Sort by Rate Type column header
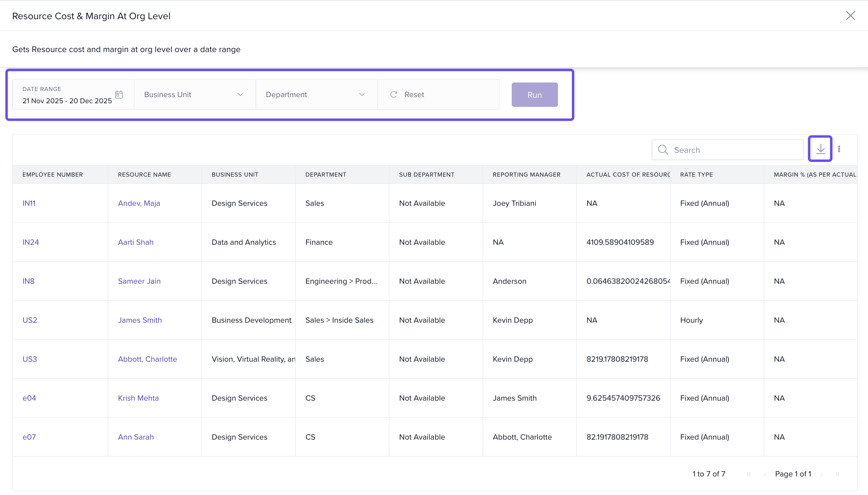The height and width of the screenshot is (495, 868). [x=696, y=174]
